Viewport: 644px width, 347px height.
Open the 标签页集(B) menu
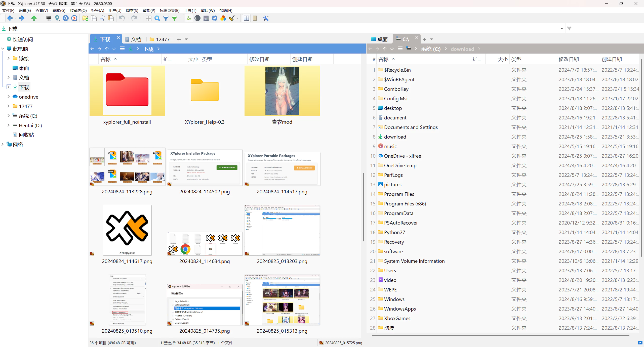[170, 10]
